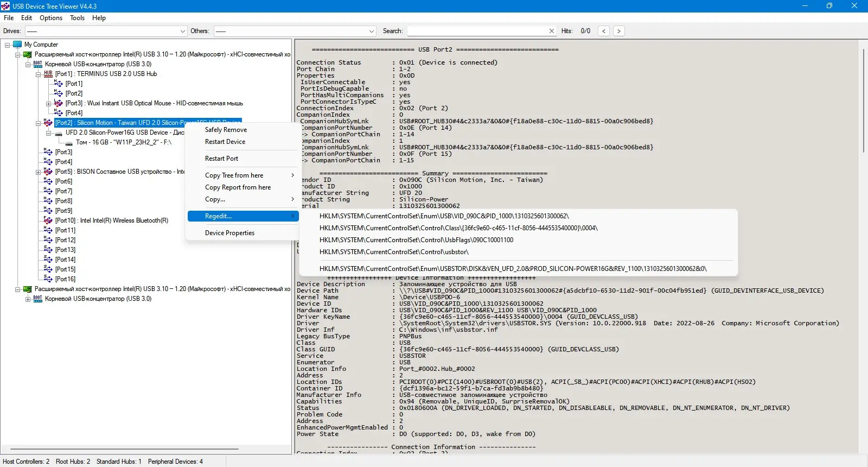Click the [Port16] port icon

[48, 279]
